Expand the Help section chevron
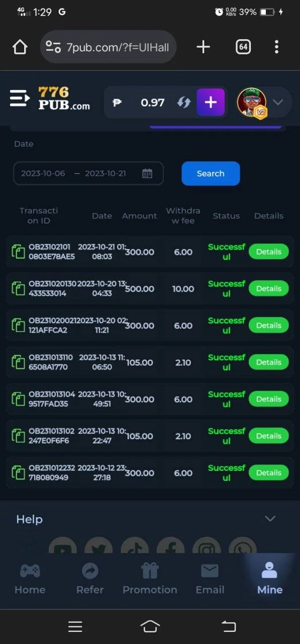This screenshot has width=300, height=644. pyautogui.click(x=270, y=519)
